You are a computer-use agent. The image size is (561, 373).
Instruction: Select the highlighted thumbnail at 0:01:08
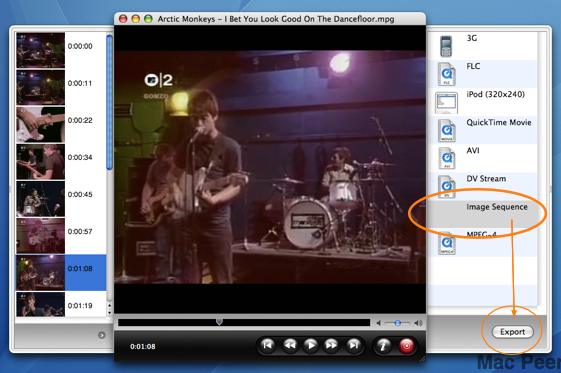tap(40, 273)
